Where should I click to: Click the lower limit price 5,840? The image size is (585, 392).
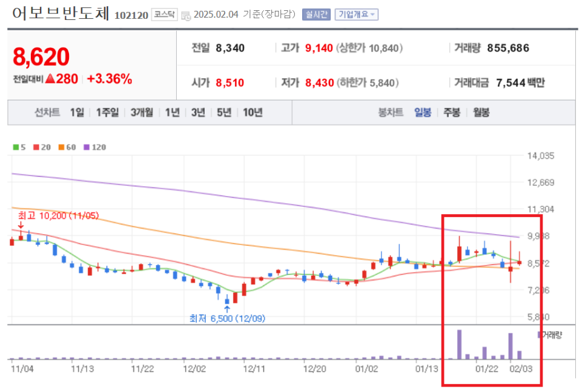382,83
